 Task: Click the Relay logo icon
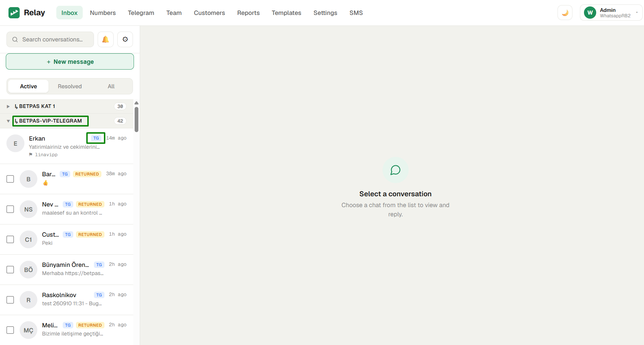point(14,13)
